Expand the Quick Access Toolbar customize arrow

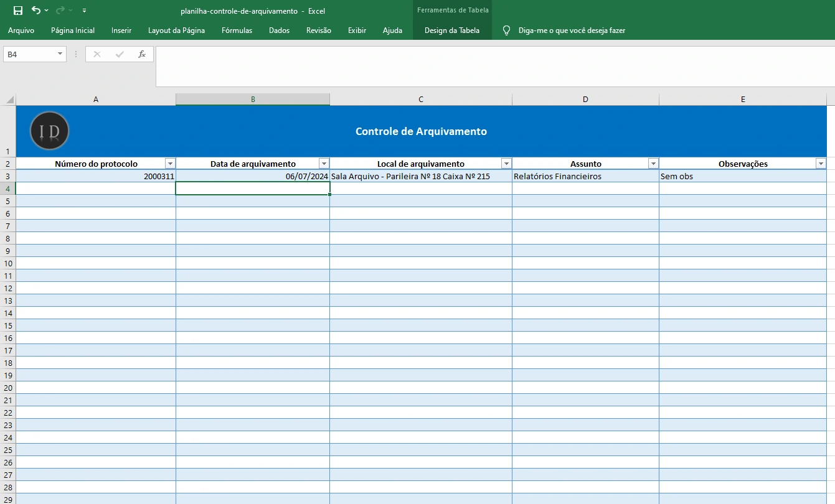pos(83,10)
